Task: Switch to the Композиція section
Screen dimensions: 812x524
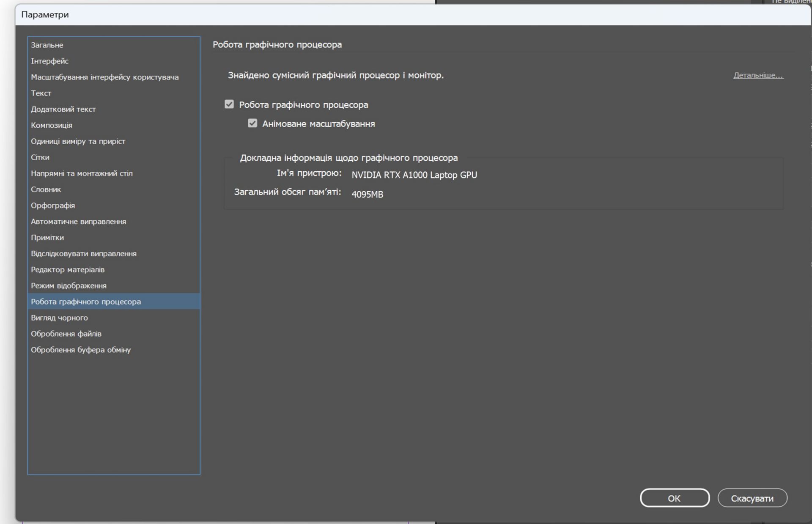Action: [x=52, y=125]
